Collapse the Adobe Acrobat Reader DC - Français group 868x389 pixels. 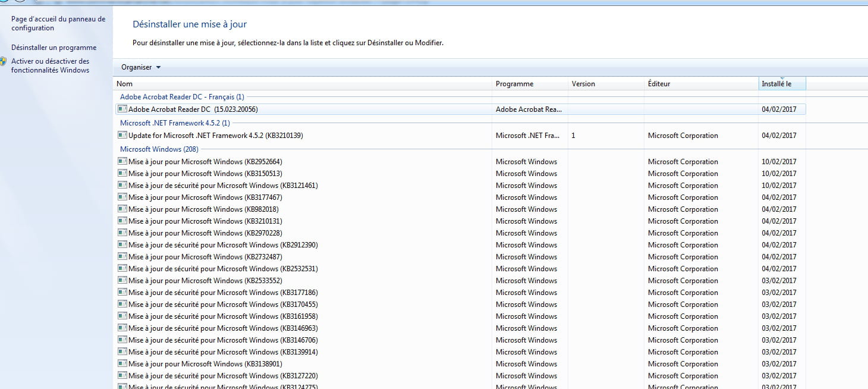pyautogui.click(x=182, y=97)
